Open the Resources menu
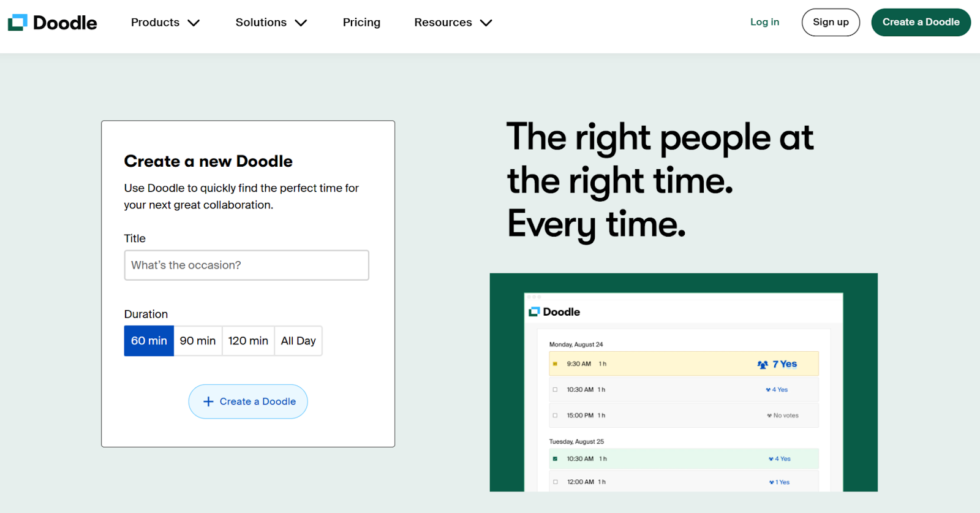The width and height of the screenshot is (980, 513). [453, 23]
